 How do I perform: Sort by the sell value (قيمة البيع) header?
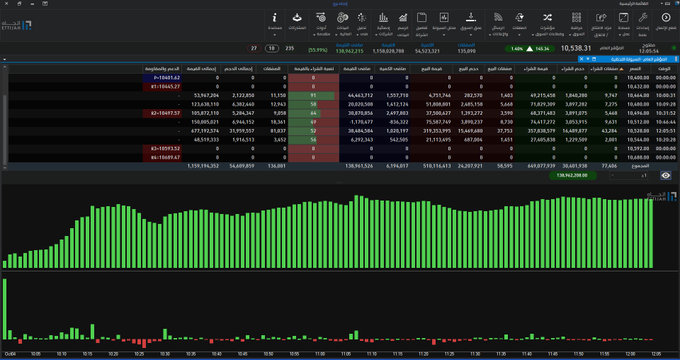(431, 69)
